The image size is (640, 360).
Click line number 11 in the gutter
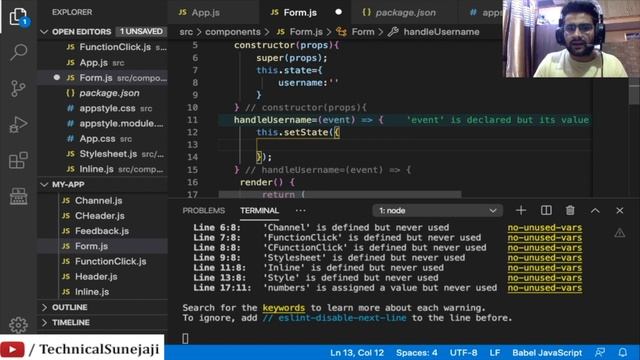(x=192, y=120)
